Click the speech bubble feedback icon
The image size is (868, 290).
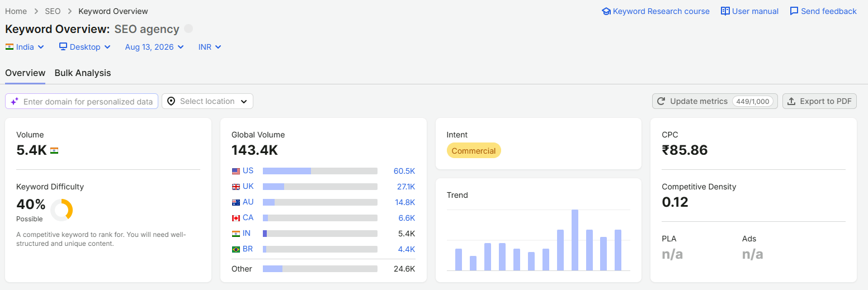pos(794,11)
